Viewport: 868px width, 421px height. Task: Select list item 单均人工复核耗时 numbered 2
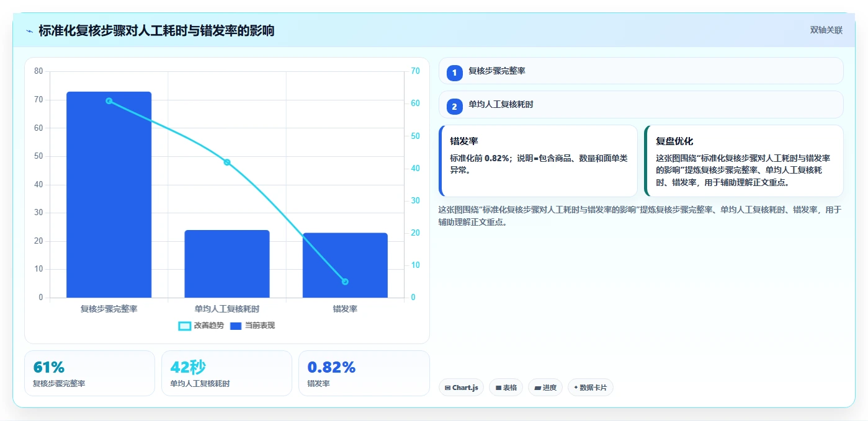641,105
